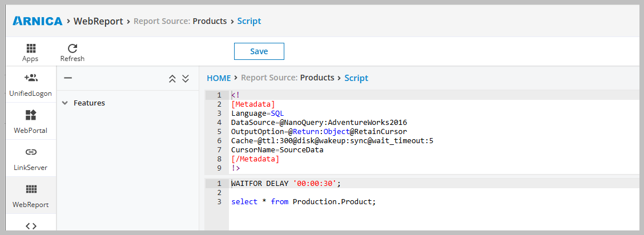Click the OutputOption line in the metadata editor
This screenshot has height=235, width=644.
coord(319,132)
